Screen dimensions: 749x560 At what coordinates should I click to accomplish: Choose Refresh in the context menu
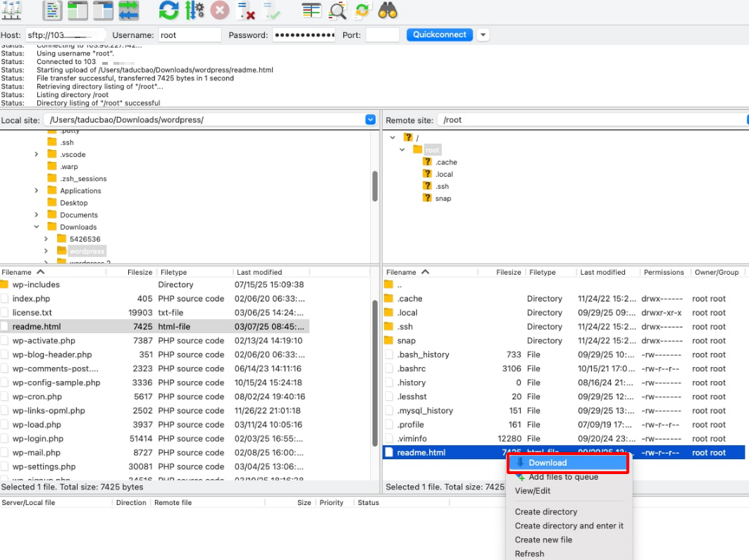click(529, 554)
